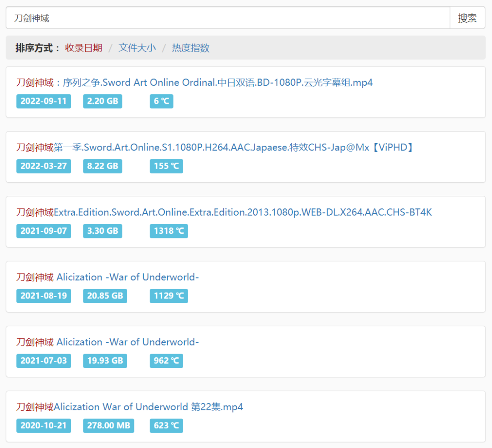Open the 第一季 Sword.Art.Online.S1.1080P result

coord(215,147)
